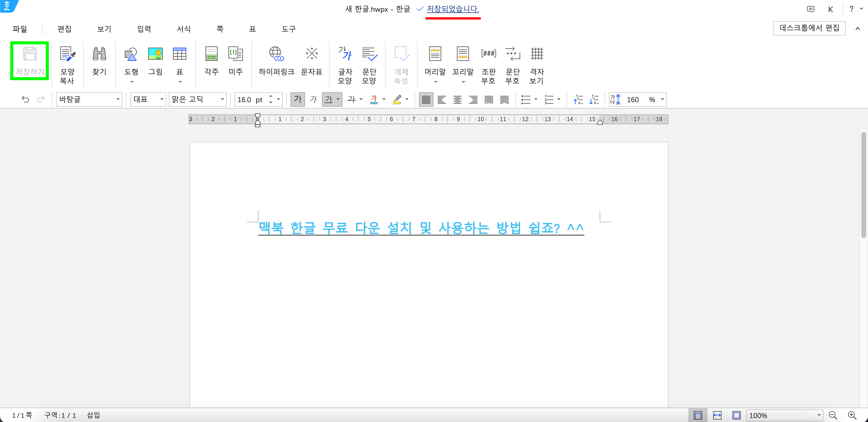Open the 서식 menu

[x=184, y=29]
